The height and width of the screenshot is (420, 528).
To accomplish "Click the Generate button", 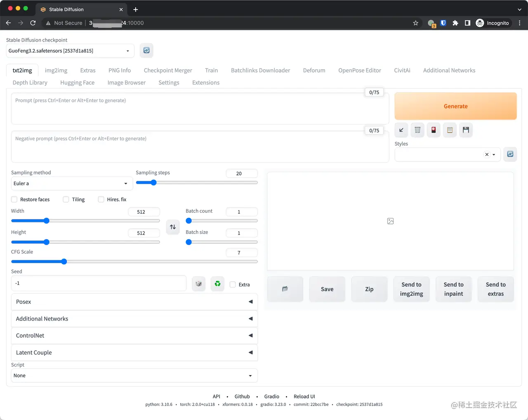I will click(x=456, y=106).
